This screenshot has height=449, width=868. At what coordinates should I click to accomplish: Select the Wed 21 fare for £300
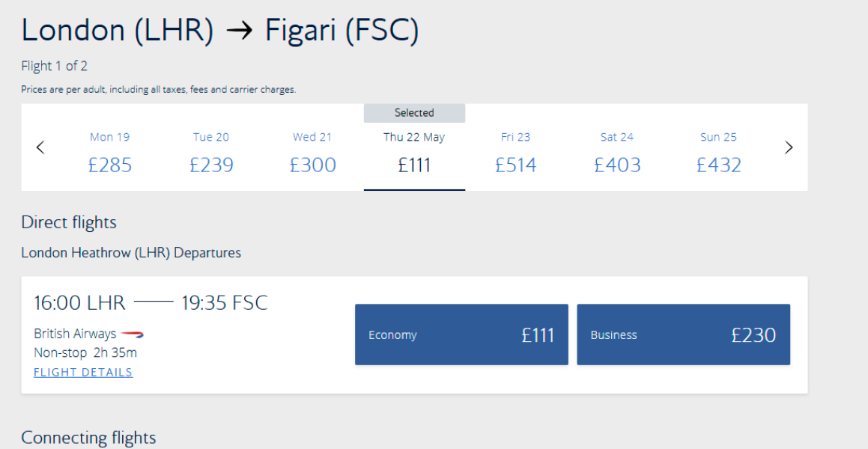pyautogui.click(x=312, y=152)
